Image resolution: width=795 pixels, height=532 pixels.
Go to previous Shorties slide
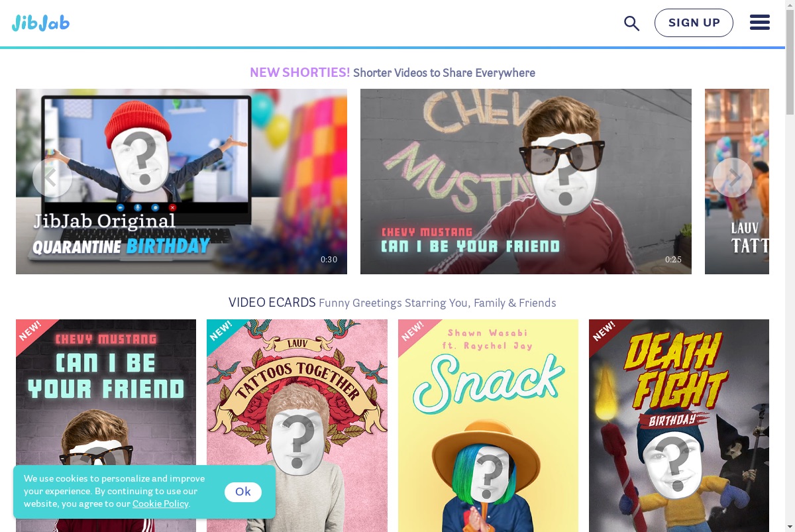point(52,178)
